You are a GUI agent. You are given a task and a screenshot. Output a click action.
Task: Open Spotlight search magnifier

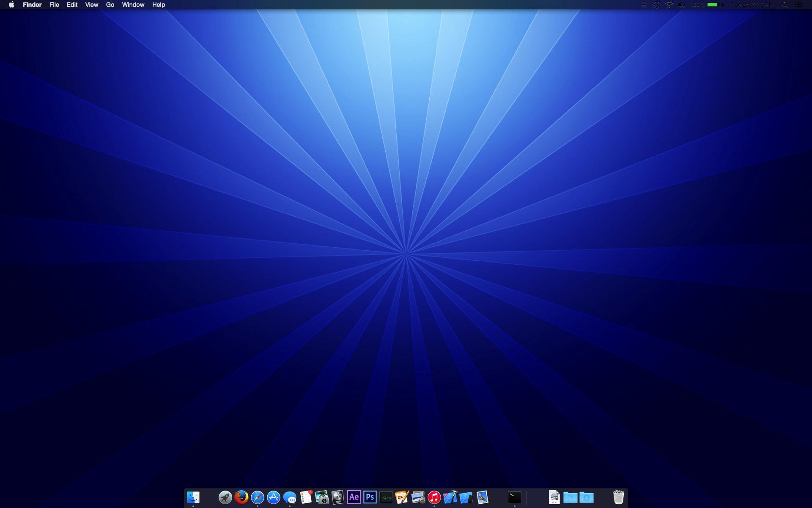click(785, 5)
